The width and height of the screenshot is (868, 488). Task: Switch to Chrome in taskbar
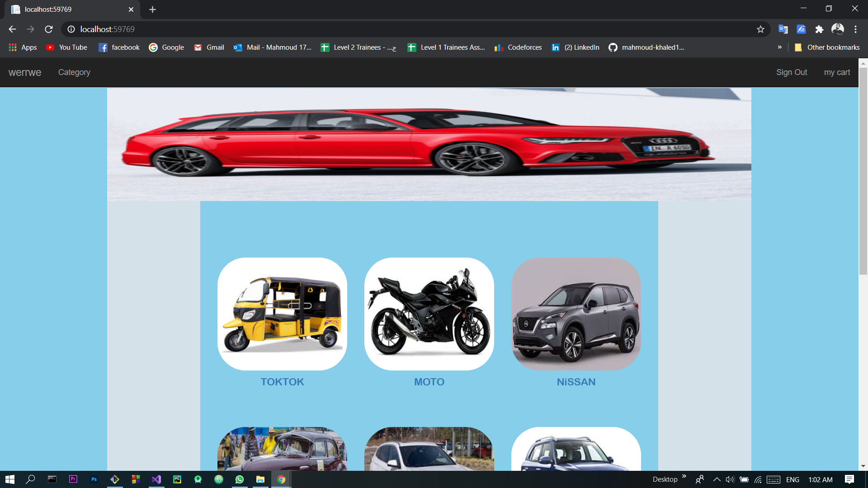(x=281, y=479)
